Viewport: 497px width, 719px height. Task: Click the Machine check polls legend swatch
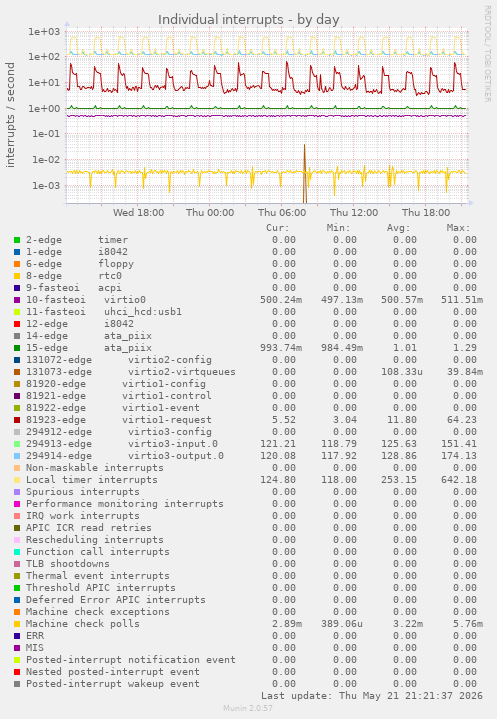click(17, 624)
